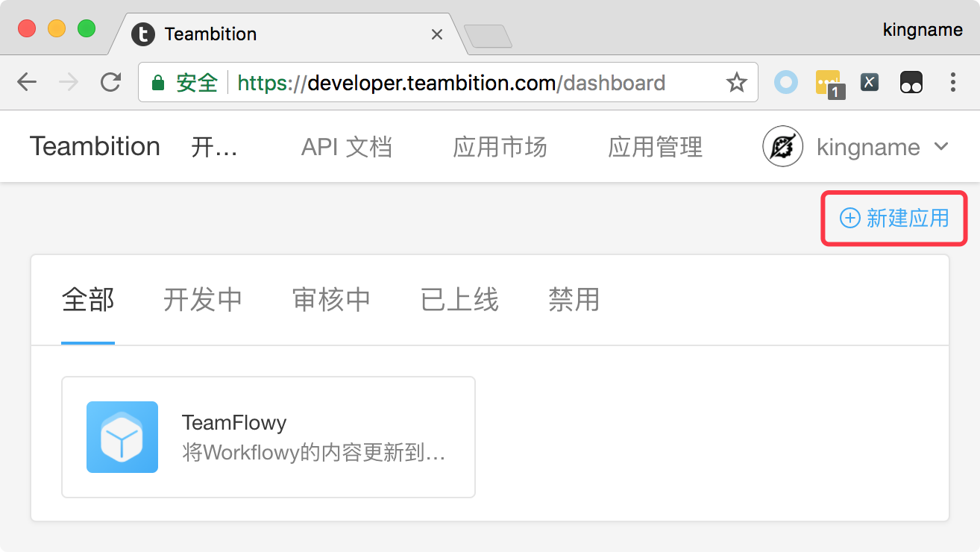The width and height of the screenshot is (980, 552).
Task: Select the 全部 tab
Action: tap(88, 300)
